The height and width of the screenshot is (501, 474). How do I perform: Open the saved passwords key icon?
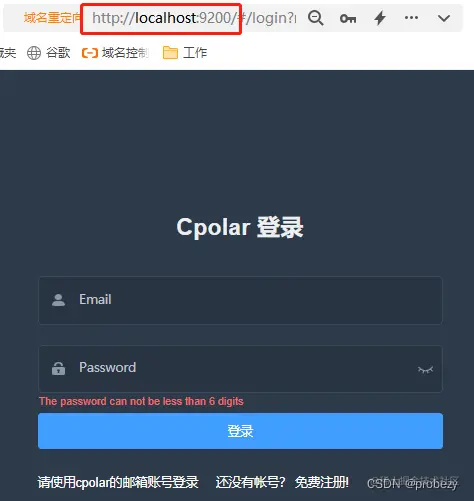pyautogui.click(x=348, y=19)
